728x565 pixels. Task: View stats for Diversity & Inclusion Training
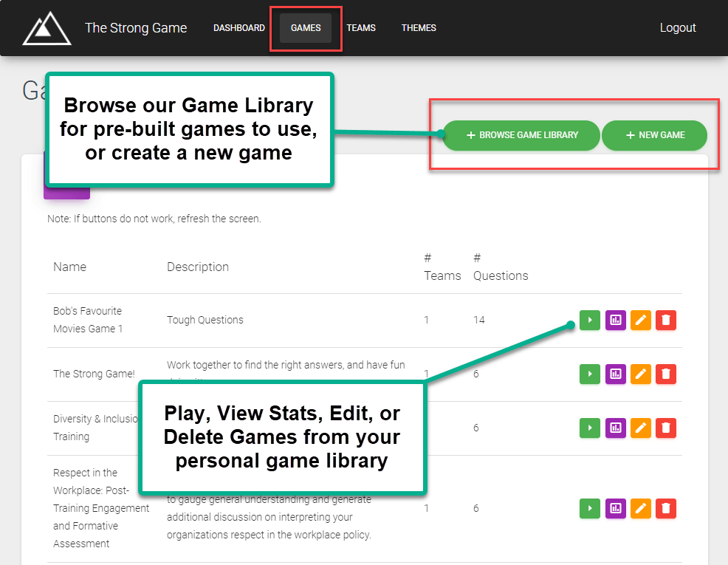tap(615, 428)
